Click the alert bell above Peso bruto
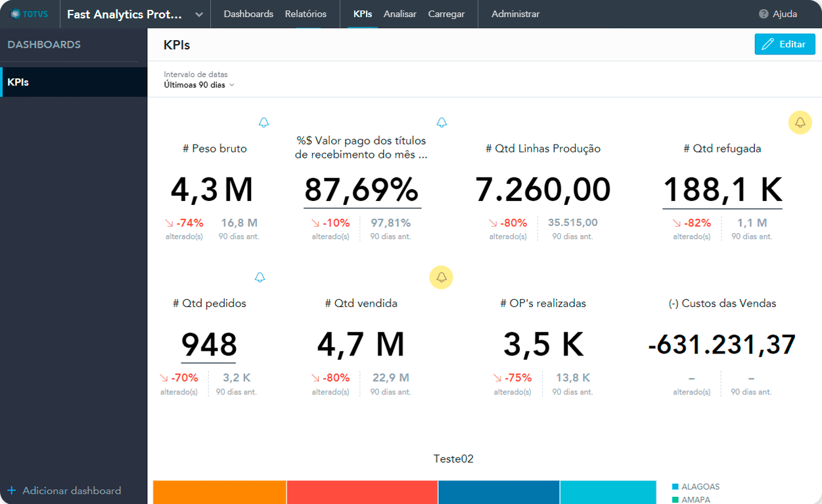Screen dimensions: 822x504 [x=263, y=123]
